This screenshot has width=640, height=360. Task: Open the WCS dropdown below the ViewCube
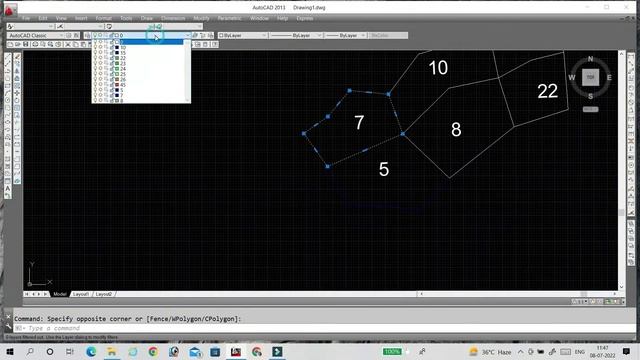590,109
